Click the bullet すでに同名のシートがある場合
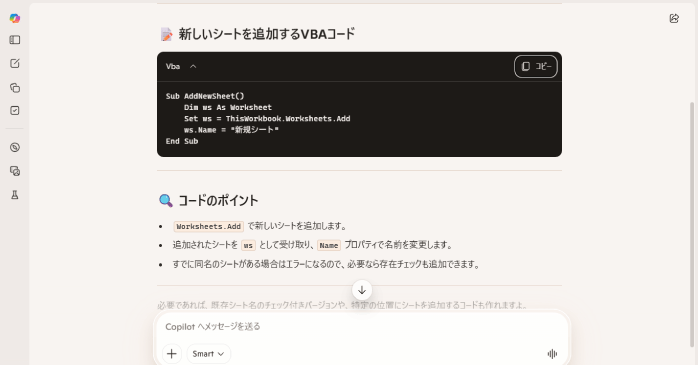The height and width of the screenshot is (365, 698). 326,264
